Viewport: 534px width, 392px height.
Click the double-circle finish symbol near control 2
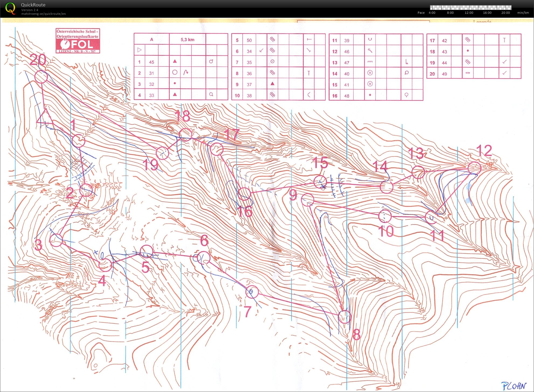point(86,190)
